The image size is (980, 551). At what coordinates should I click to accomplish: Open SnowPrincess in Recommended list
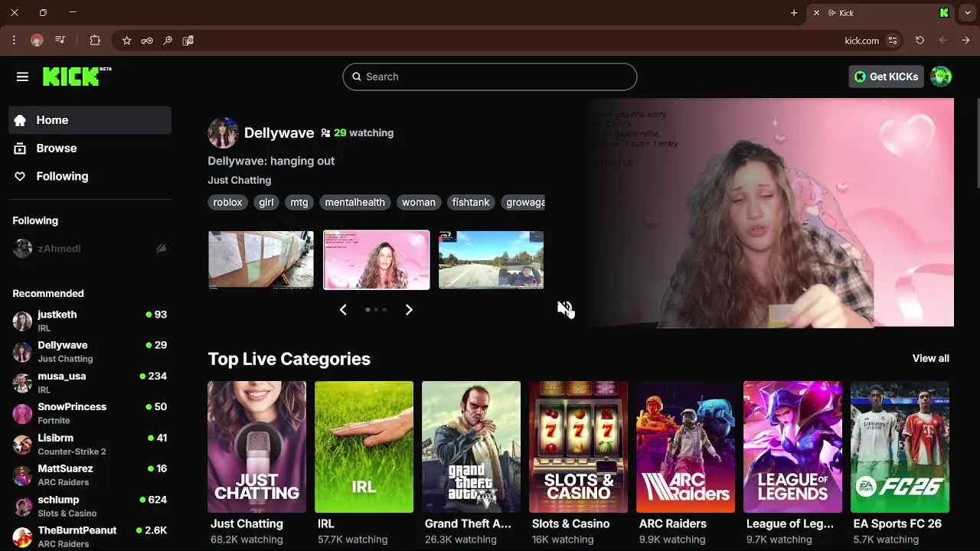[90, 413]
